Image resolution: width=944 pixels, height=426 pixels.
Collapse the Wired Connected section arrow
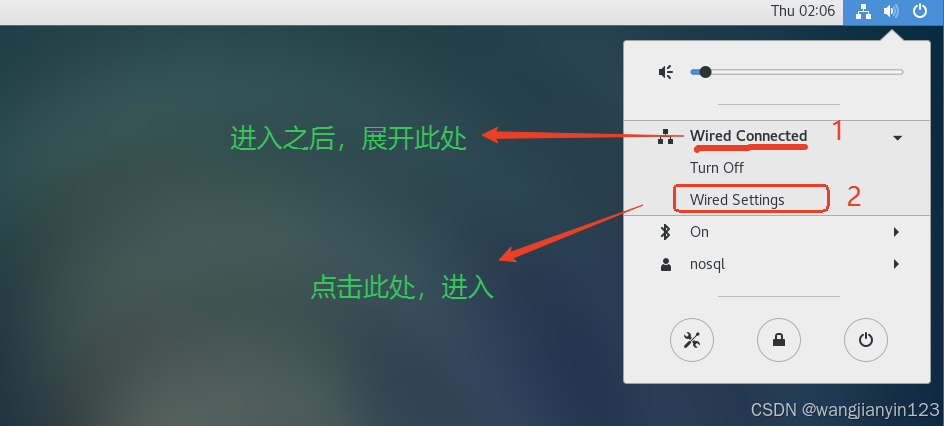click(x=897, y=138)
